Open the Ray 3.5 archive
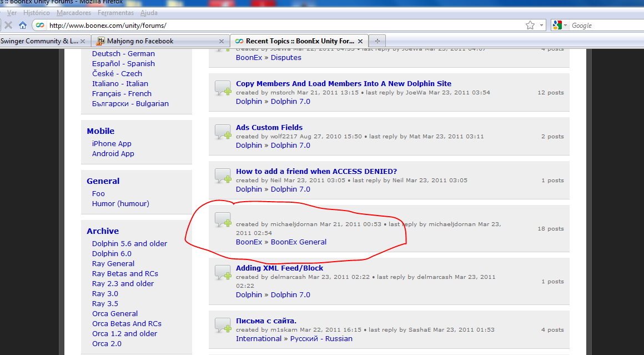 click(x=105, y=304)
